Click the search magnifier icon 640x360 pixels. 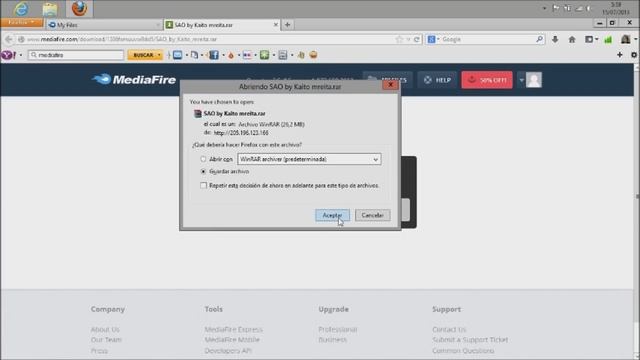pos(540,40)
